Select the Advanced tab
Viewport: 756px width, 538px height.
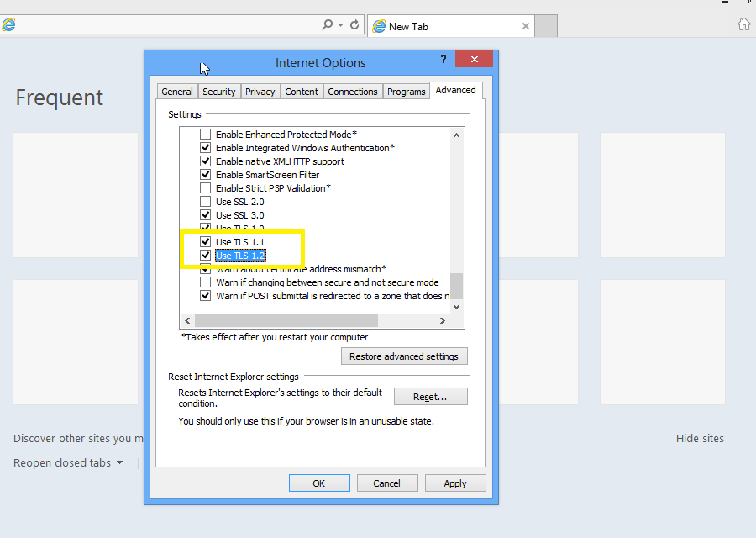(x=455, y=90)
